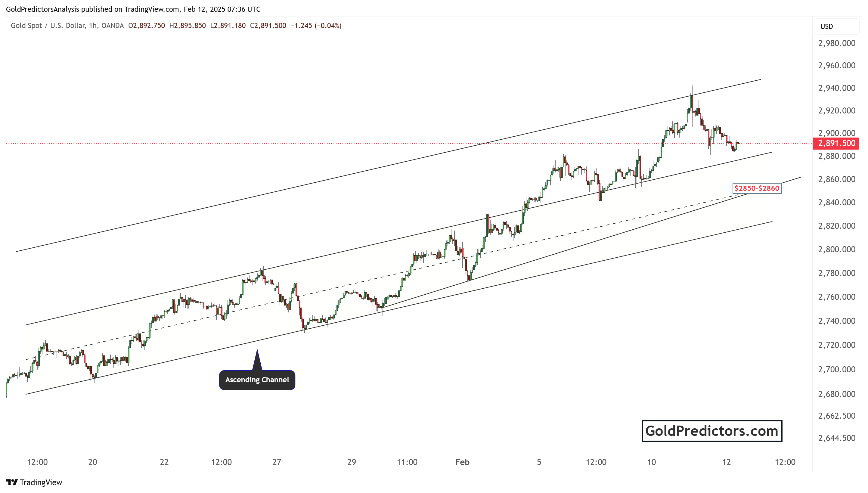868x493 pixels.
Task: Click the 2,644.500 price scale label
Action: (836, 438)
